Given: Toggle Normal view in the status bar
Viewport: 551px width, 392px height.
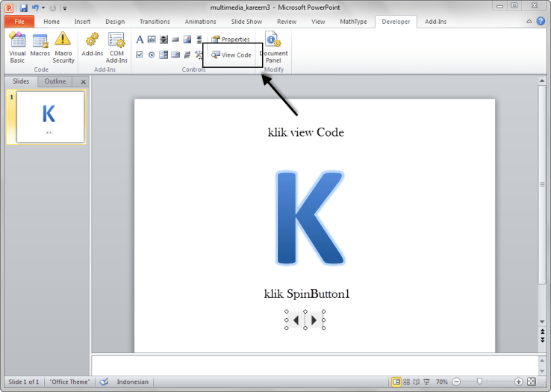Looking at the screenshot, I should pos(396,382).
